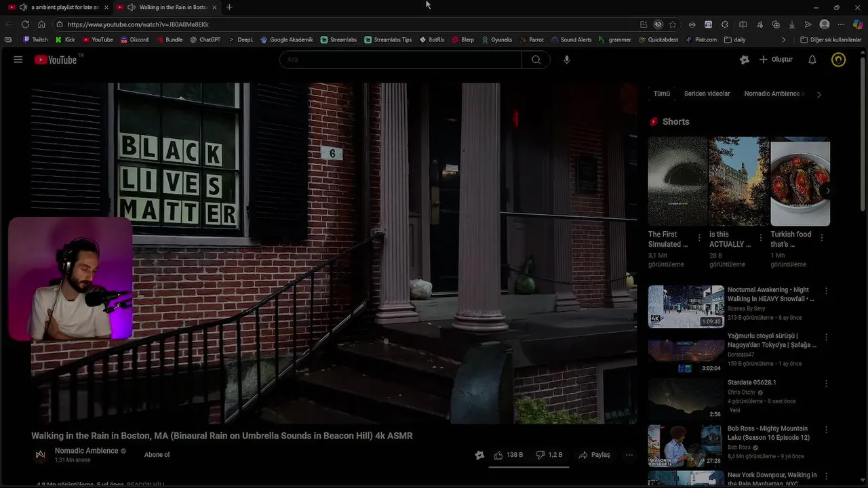868x488 pixels.
Task: Bookmark this page with star icon
Action: click(673, 24)
